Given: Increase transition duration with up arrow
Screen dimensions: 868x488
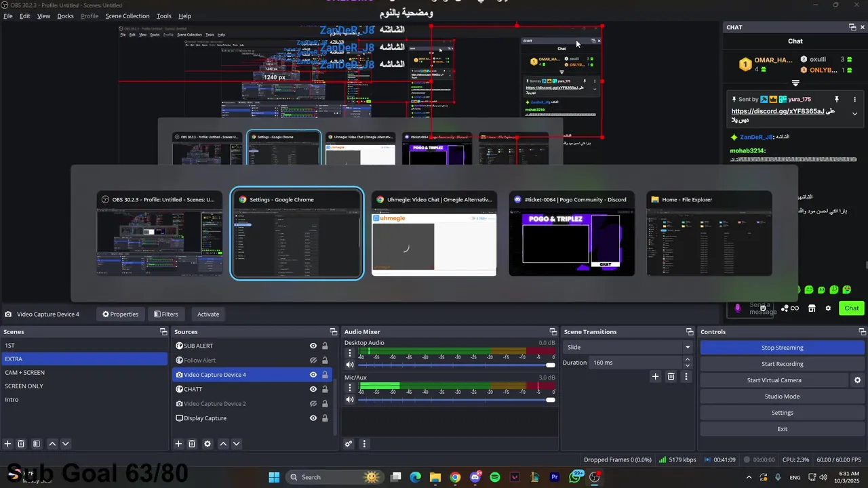Looking at the screenshot, I should (688, 360).
